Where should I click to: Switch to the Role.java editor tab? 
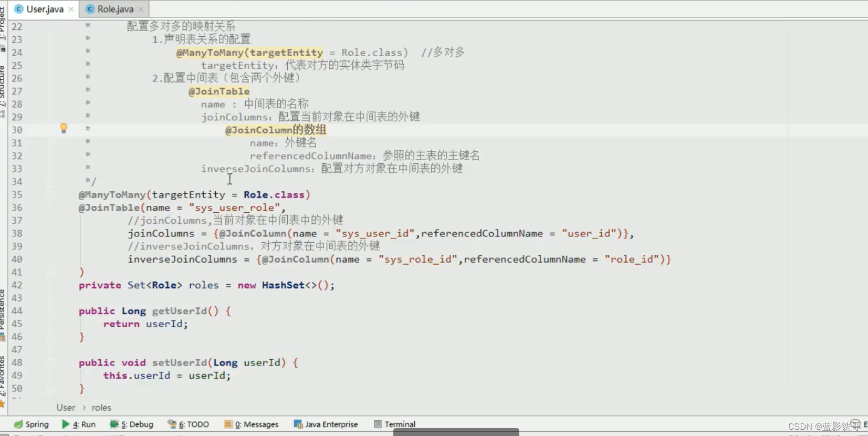pyautogui.click(x=115, y=9)
